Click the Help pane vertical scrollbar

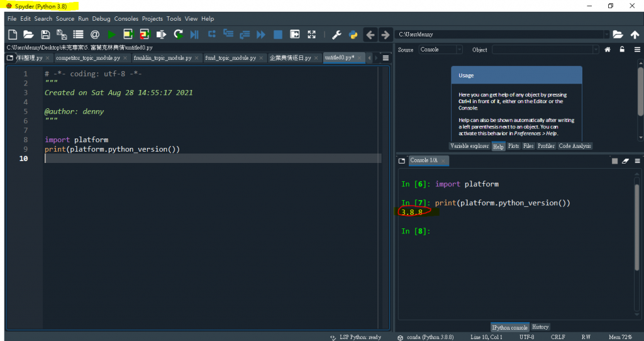[640, 94]
